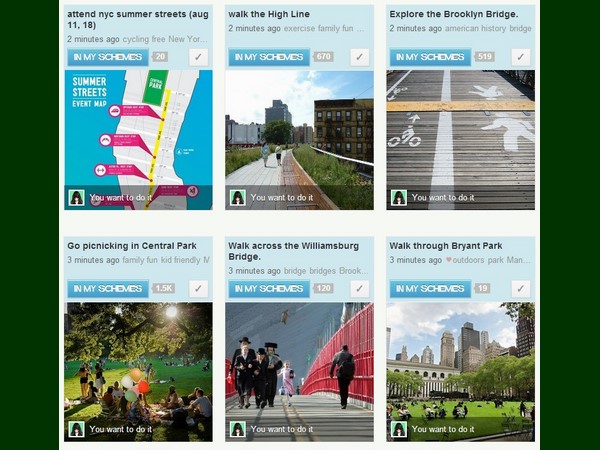Click avatar icon on summer streets card
Screen dimensions: 600x450
click(x=77, y=198)
